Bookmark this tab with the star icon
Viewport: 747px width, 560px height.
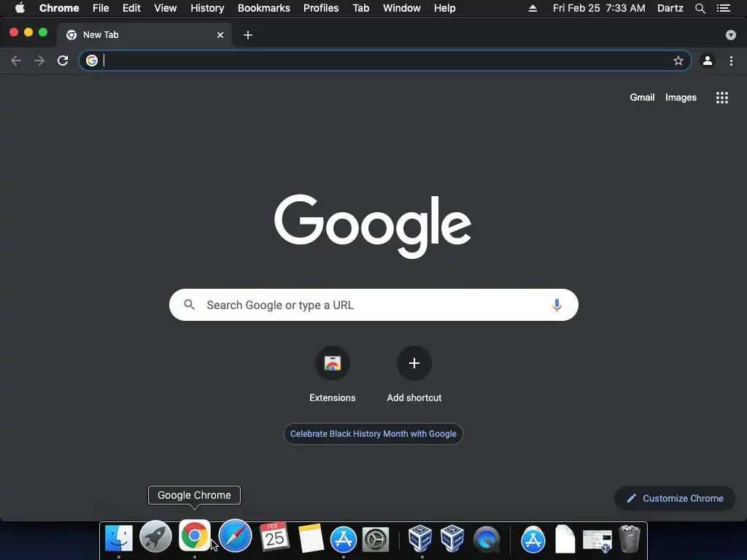678,61
